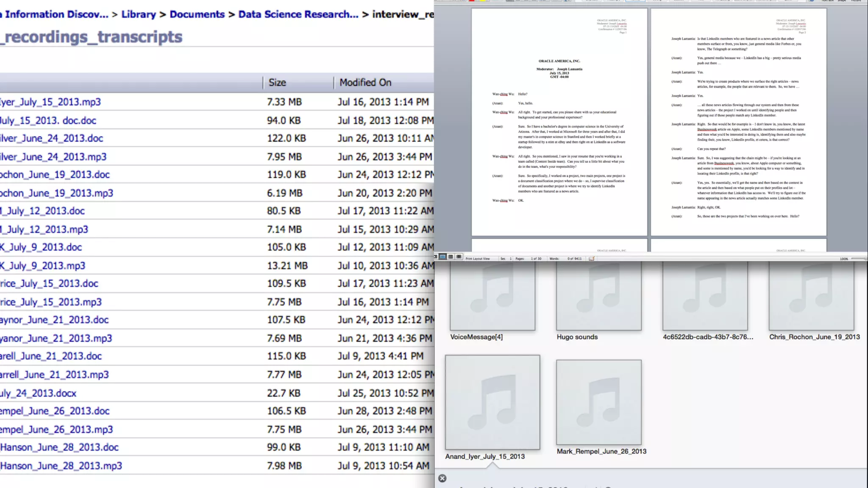Go to Library in the breadcrumb
Image resolution: width=868 pixels, height=488 pixels.
[x=139, y=14]
